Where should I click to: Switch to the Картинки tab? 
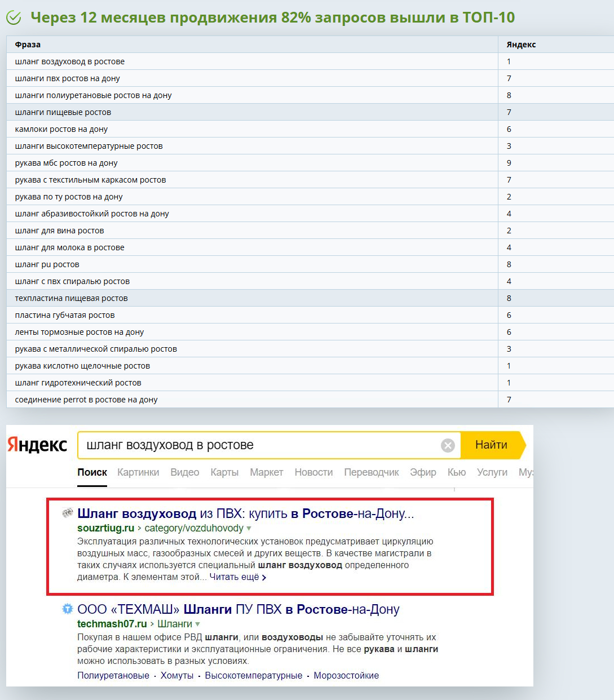point(138,472)
